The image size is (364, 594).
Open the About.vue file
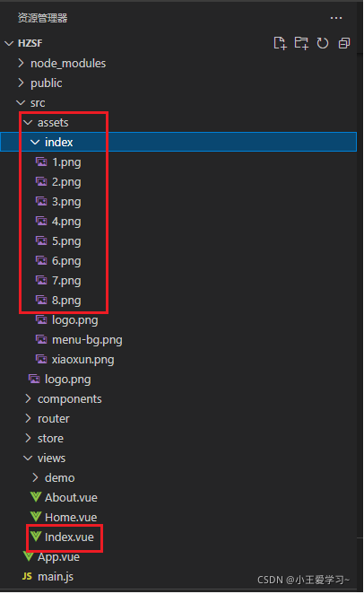[x=71, y=497]
